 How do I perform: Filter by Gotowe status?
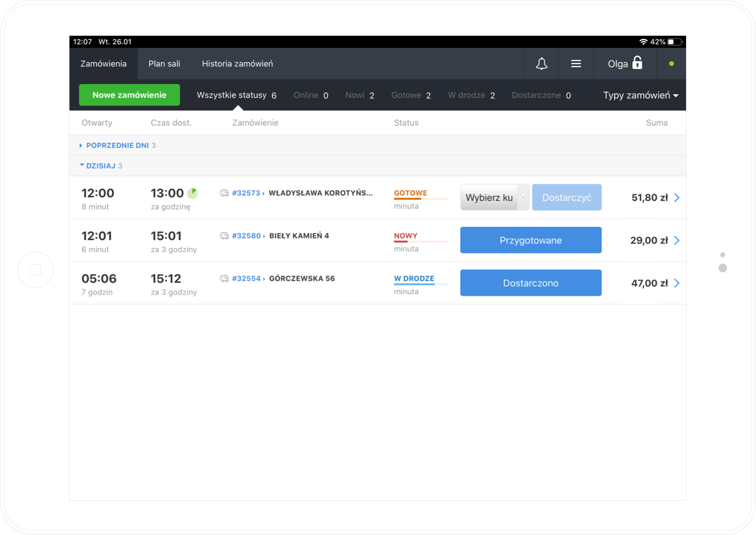(411, 96)
